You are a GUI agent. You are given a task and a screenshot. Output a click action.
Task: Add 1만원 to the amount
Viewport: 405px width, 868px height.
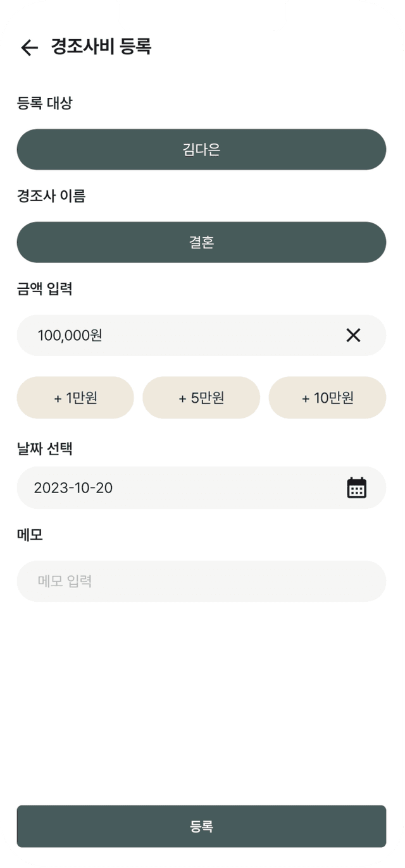click(75, 398)
